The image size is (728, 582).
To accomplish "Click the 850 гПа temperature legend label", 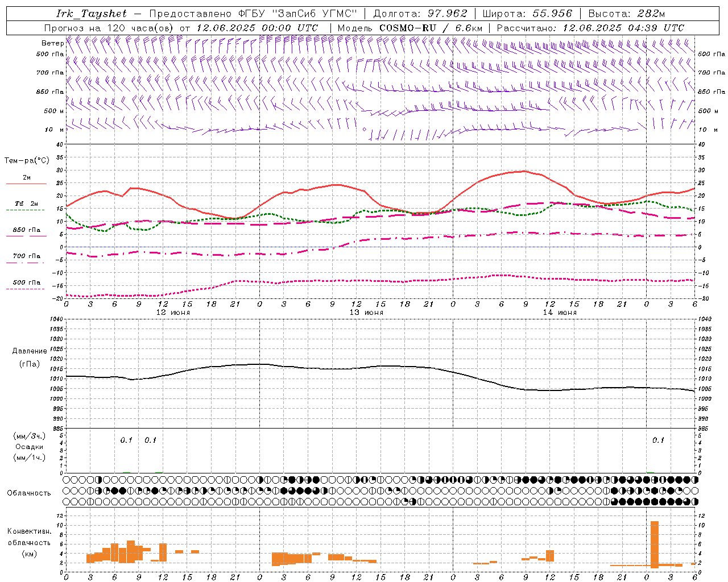I will [x=27, y=230].
